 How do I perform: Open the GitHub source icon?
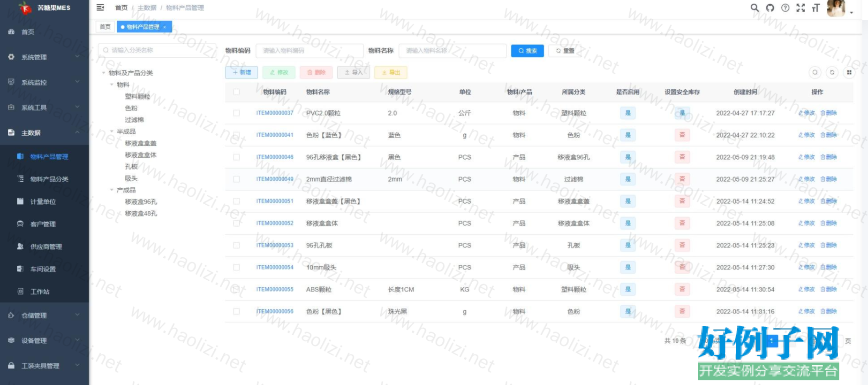coord(770,8)
